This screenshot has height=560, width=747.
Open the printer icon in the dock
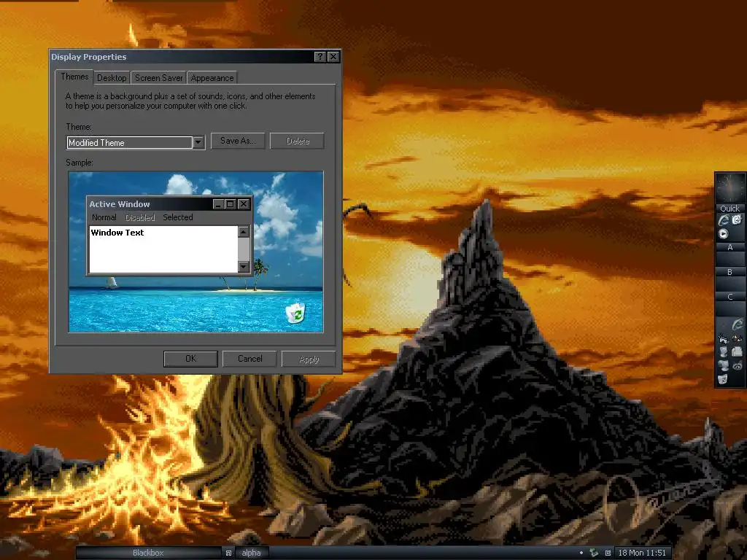pyautogui.click(x=737, y=351)
